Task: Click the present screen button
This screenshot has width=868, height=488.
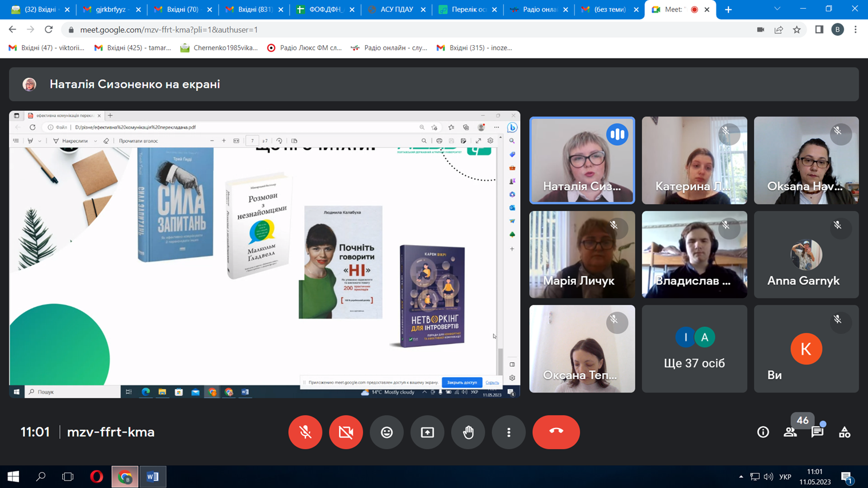Action: point(427,432)
